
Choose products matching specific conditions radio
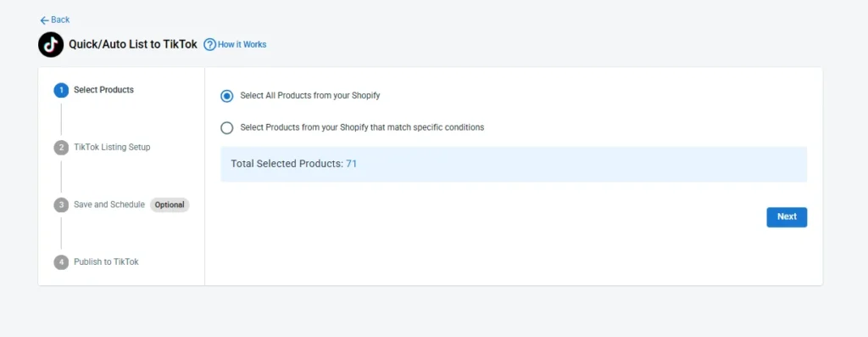[x=227, y=128]
